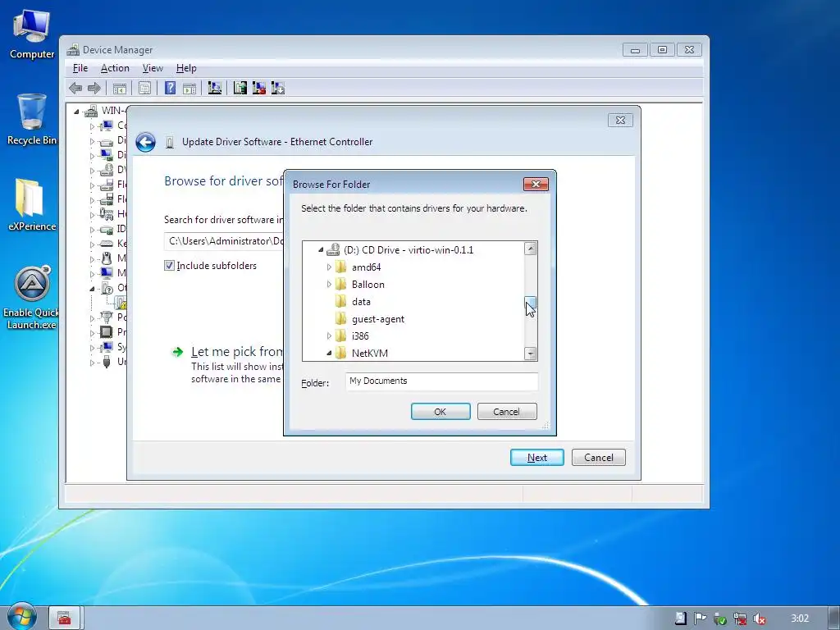This screenshot has height=630, width=840.
Task: Click the folder tree scroll down arrow
Action: (531, 354)
